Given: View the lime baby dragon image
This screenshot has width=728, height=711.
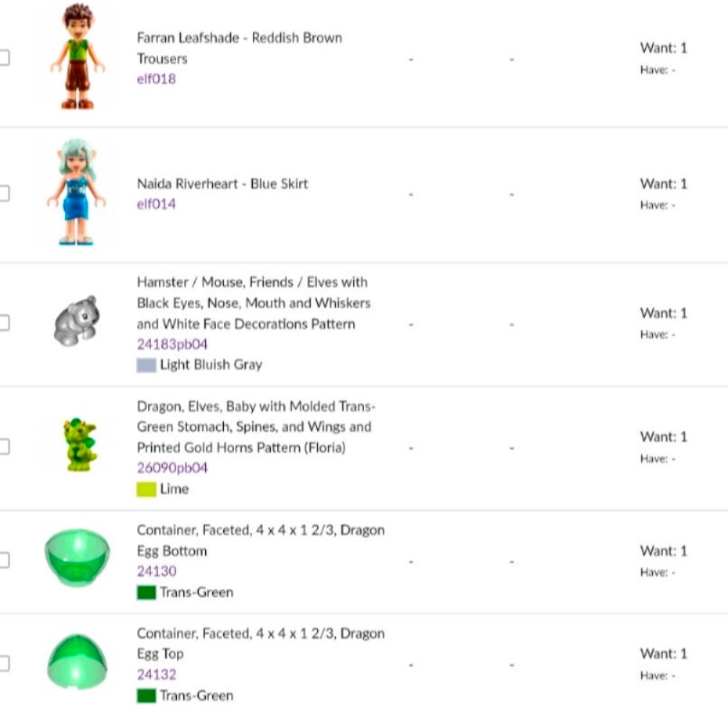Looking at the screenshot, I should click(x=79, y=444).
